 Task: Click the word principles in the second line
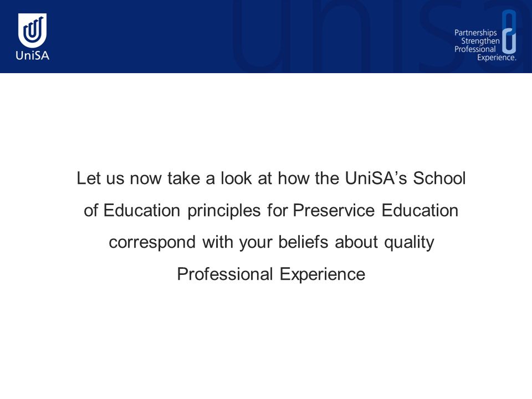tap(224, 211)
